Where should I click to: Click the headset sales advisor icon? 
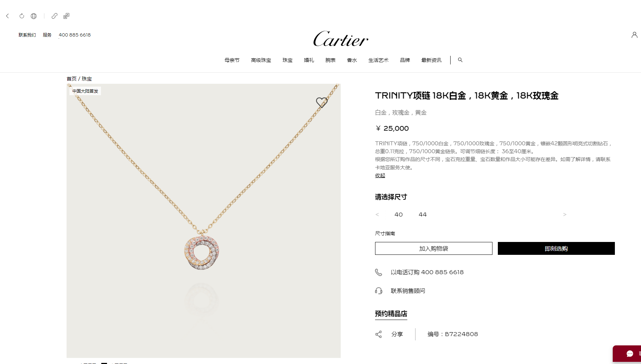378,291
